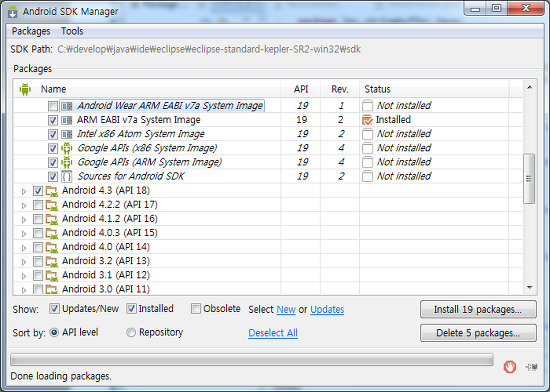The width and height of the screenshot is (550, 392).
Task: Click the API column header
Action: point(301,89)
